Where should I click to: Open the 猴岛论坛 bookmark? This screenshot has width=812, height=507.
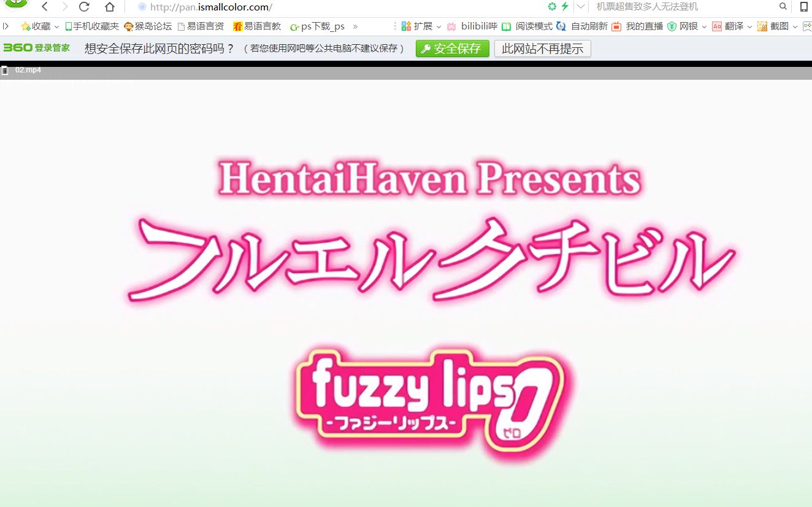point(148,26)
